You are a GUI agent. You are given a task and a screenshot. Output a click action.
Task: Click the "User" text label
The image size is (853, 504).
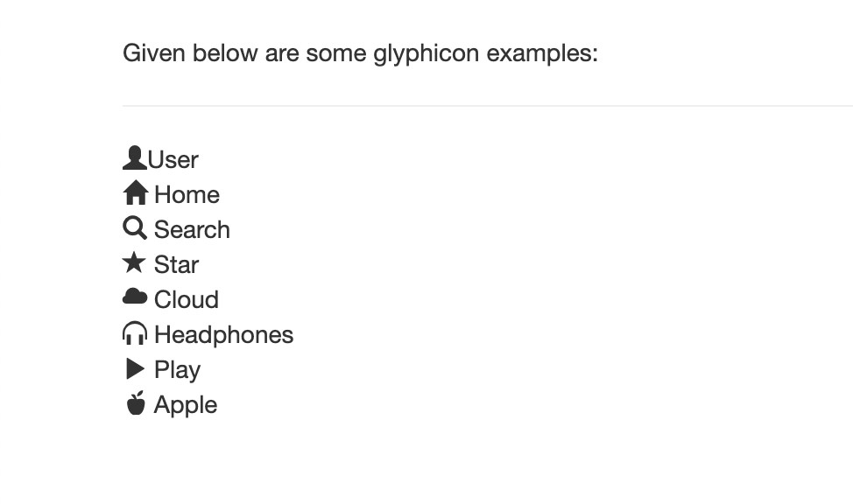click(x=173, y=160)
